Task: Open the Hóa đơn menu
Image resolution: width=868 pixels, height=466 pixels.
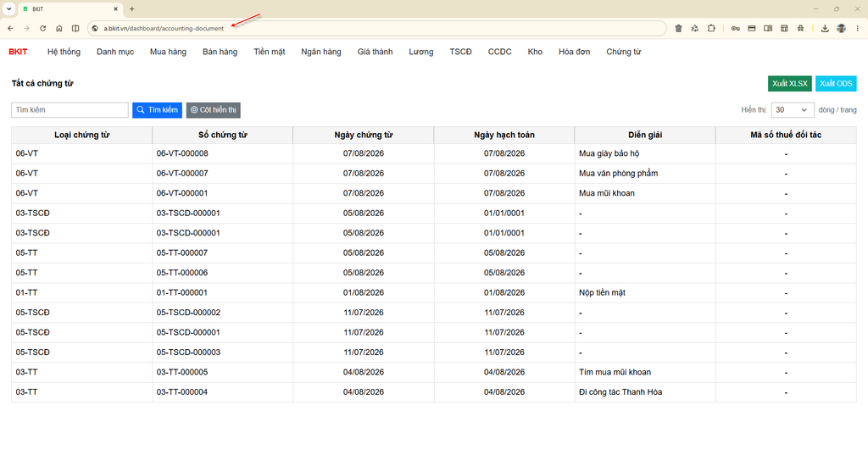Action: 574,52
